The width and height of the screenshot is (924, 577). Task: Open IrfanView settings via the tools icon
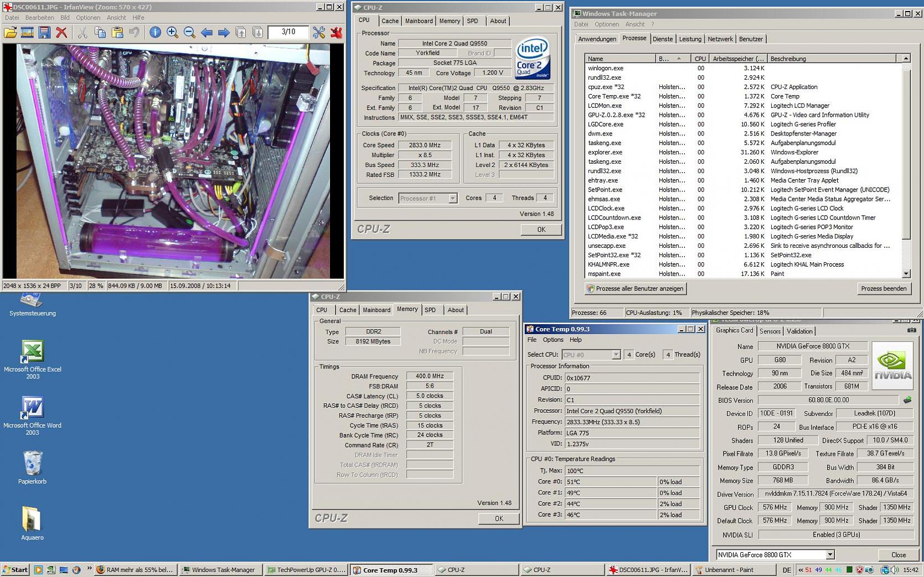click(319, 33)
